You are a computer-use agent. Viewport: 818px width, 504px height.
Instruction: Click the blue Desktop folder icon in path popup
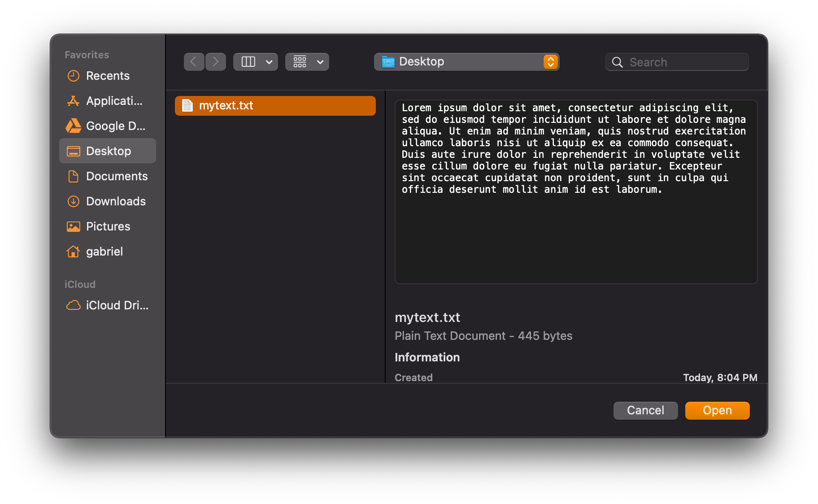(388, 62)
